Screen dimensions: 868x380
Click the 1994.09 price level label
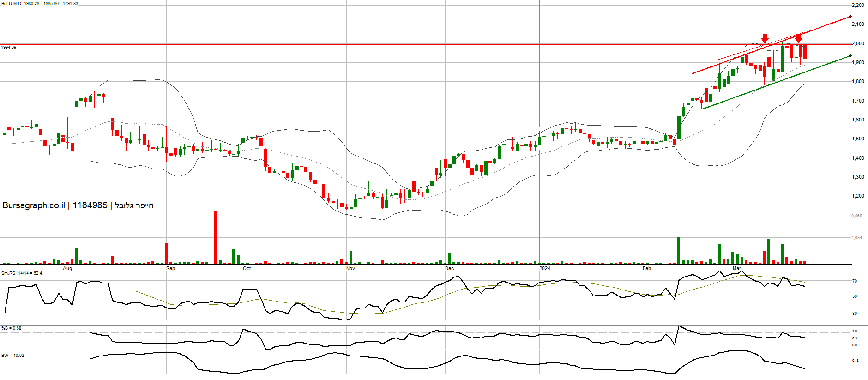coord(9,48)
